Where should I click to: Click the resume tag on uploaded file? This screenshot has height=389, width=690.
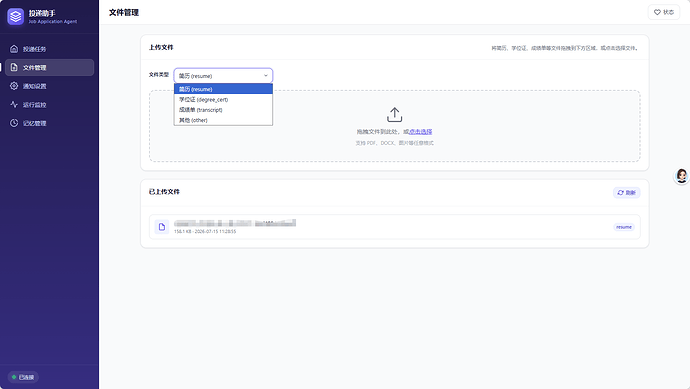(x=624, y=227)
